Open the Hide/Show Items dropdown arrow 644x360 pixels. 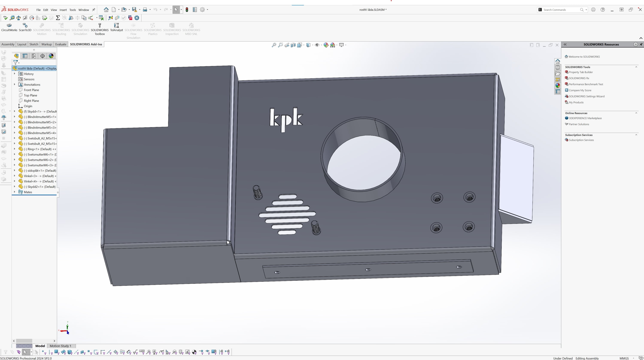tap(321, 45)
